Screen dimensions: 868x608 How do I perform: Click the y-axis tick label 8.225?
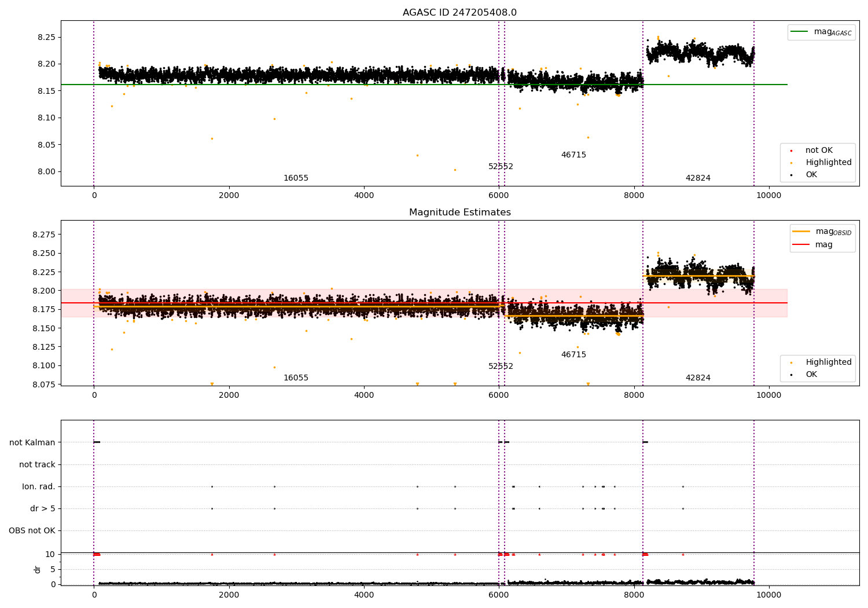pyautogui.click(x=43, y=272)
